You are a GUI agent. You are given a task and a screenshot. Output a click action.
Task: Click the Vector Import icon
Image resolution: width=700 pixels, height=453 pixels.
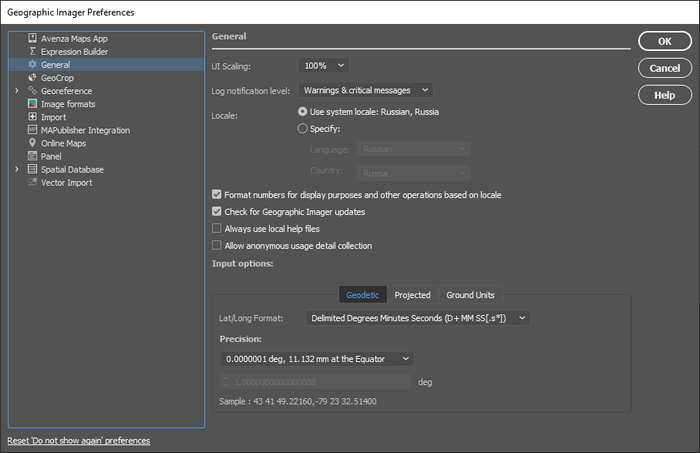click(33, 182)
